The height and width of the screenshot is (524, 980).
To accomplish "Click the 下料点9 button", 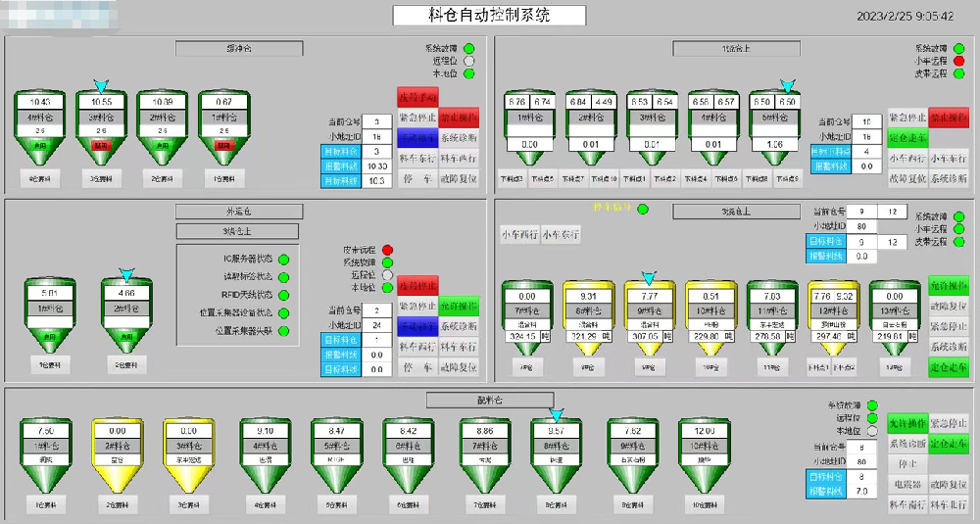I will pos(786,178).
